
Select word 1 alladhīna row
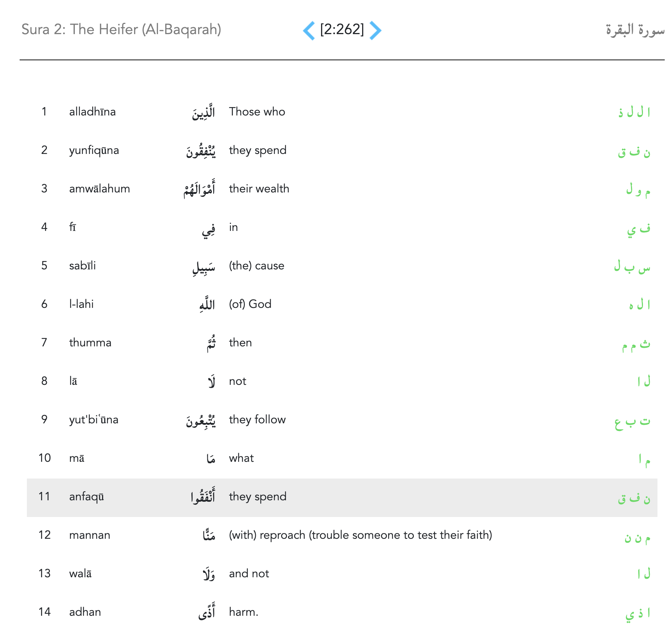tap(92, 112)
